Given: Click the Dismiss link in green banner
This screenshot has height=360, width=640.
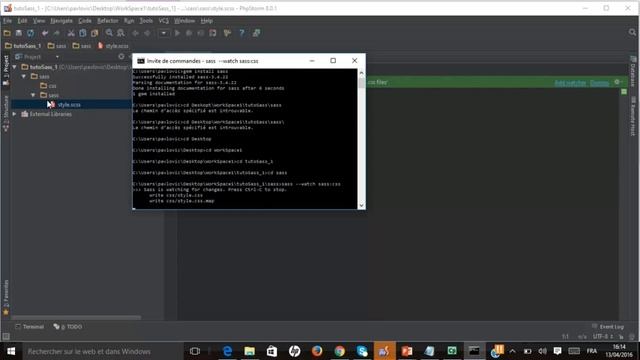Looking at the screenshot, I should point(600,83).
